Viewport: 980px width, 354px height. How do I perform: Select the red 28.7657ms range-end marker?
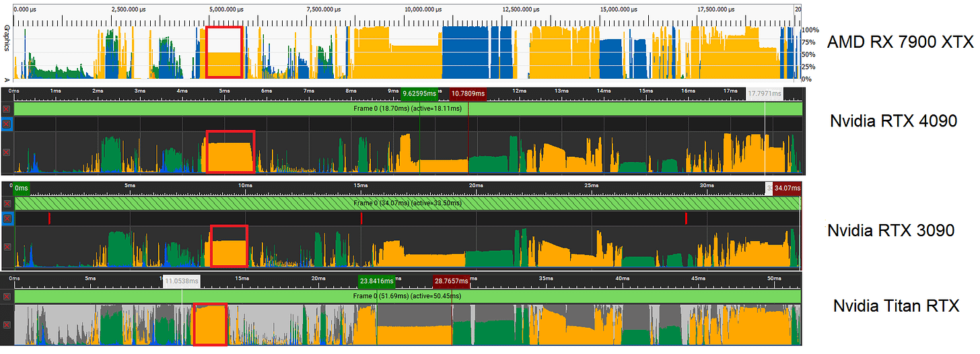tap(452, 281)
